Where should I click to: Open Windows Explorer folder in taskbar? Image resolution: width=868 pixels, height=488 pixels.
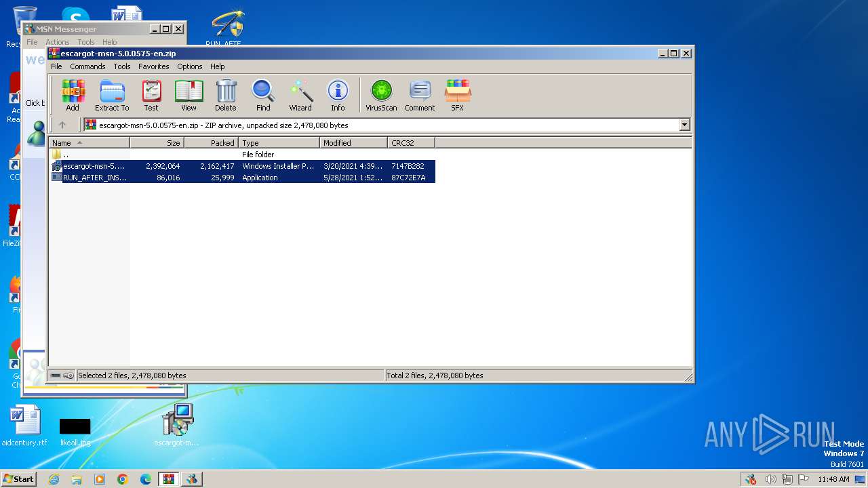(77, 479)
